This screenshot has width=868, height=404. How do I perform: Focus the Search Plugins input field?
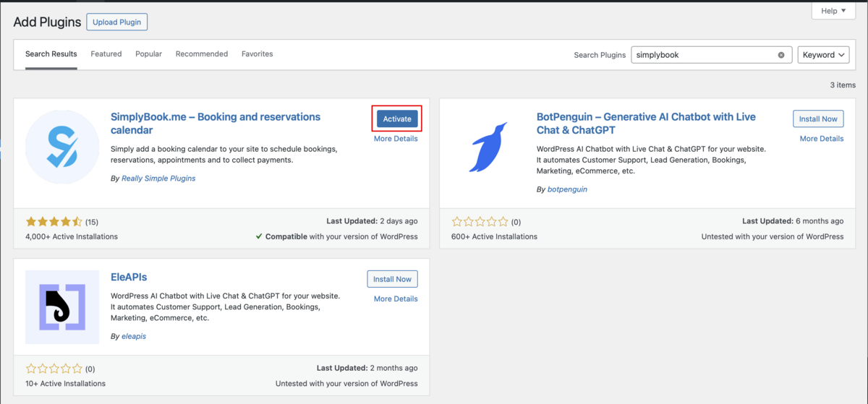(x=703, y=55)
